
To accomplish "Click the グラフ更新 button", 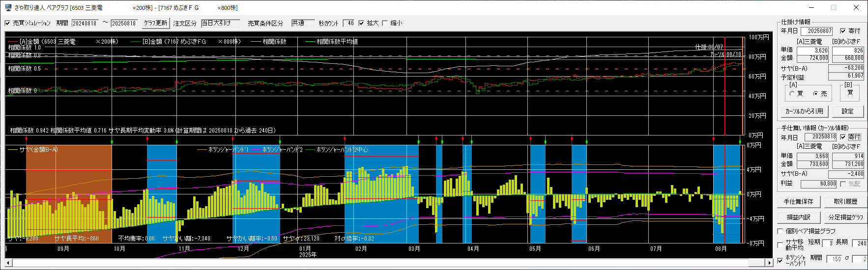I will (x=155, y=23).
